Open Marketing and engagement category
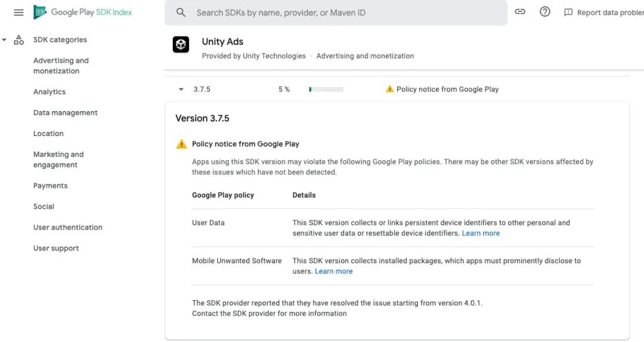 tap(58, 159)
